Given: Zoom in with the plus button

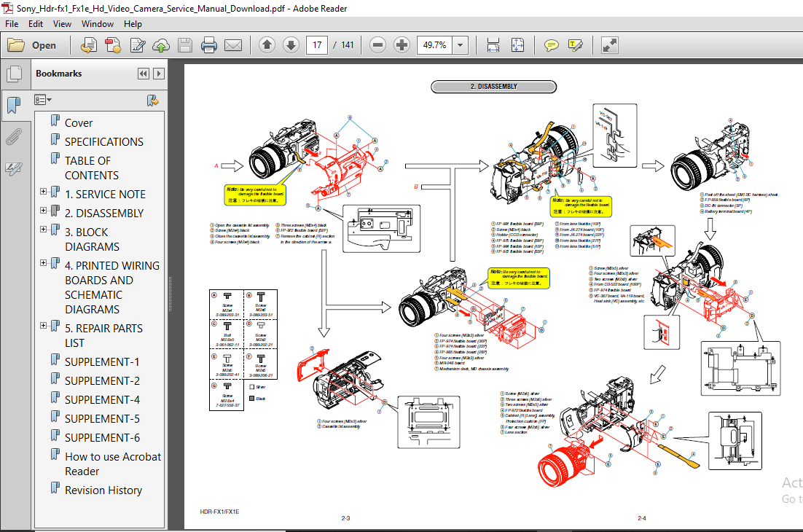Looking at the screenshot, I should pos(402,45).
